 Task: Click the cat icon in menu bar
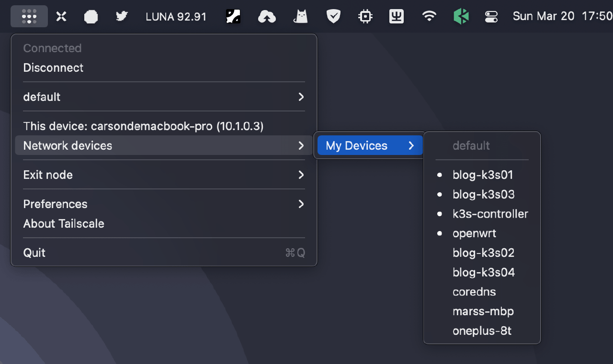300,17
